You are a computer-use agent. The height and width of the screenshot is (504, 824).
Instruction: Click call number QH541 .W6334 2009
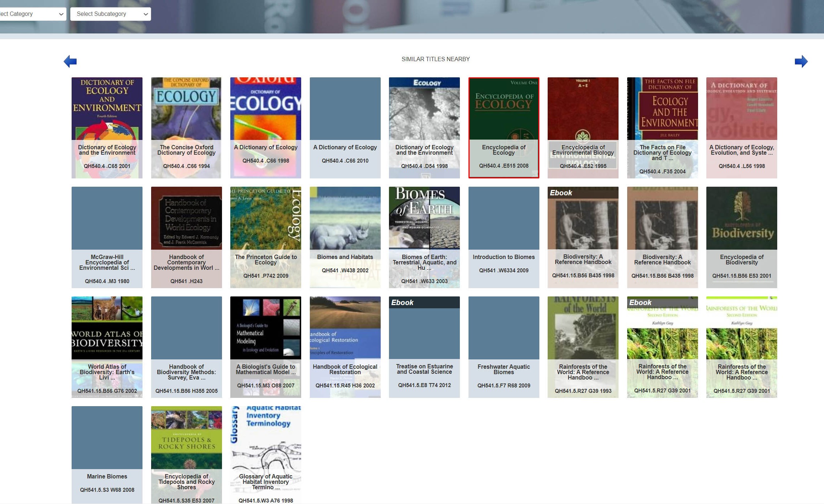pyautogui.click(x=504, y=271)
